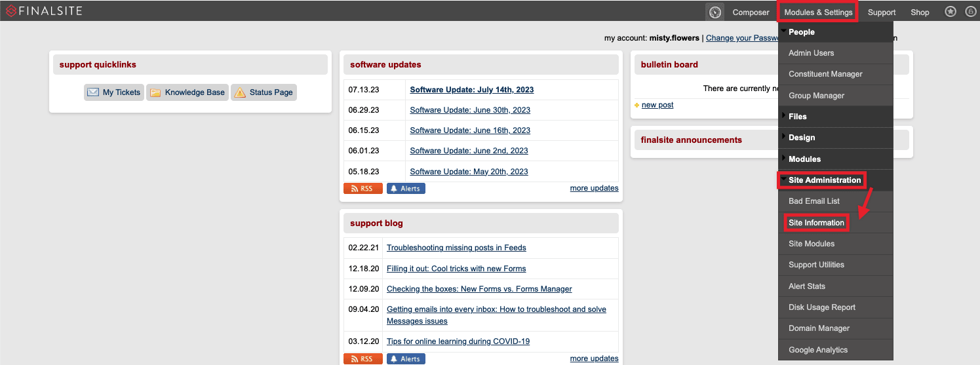Open New Forms vs. Forms Manager post

(x=479, y=289)
